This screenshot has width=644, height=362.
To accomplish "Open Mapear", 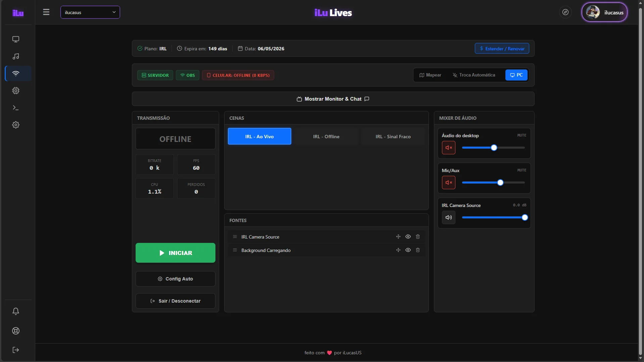I will click(x=430, y=75).
